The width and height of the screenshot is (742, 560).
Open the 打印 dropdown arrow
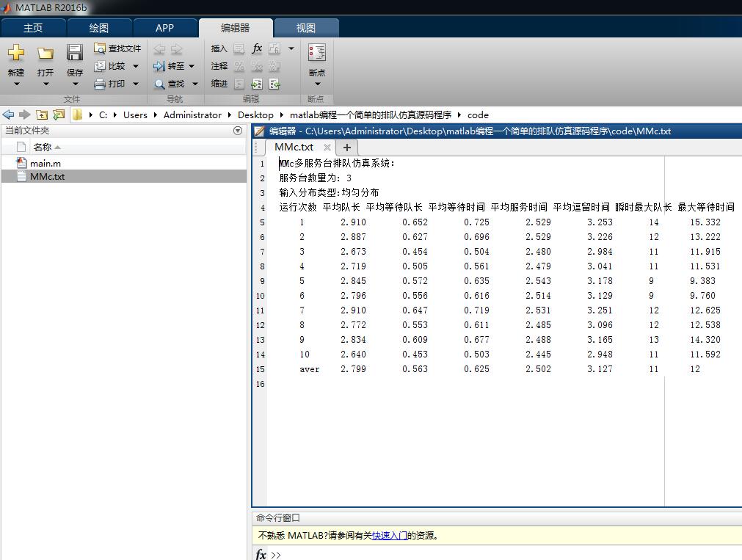point(136,84)
